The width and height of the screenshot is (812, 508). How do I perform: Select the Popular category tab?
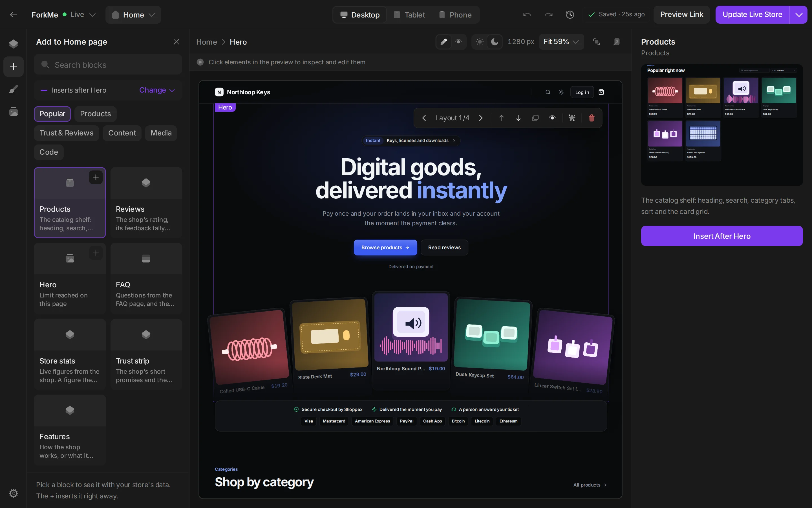pyautogui.click(x=52, y=114)
